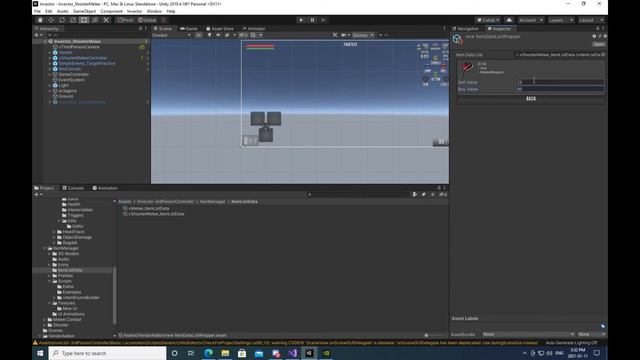Select the Rotate tool in the toolbar

coord(62,20)
